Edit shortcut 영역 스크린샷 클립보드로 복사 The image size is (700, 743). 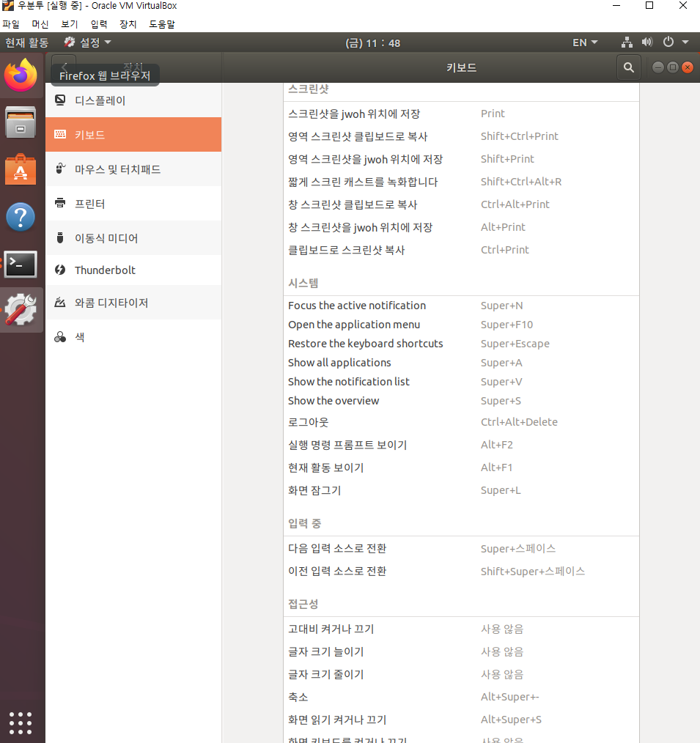point(461,136)
